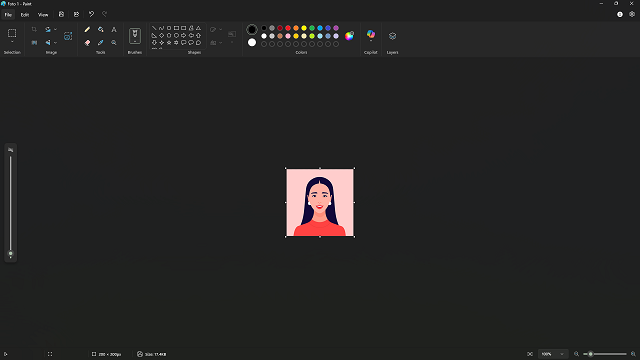Pick the lime green color swatch

coord(312,36)
